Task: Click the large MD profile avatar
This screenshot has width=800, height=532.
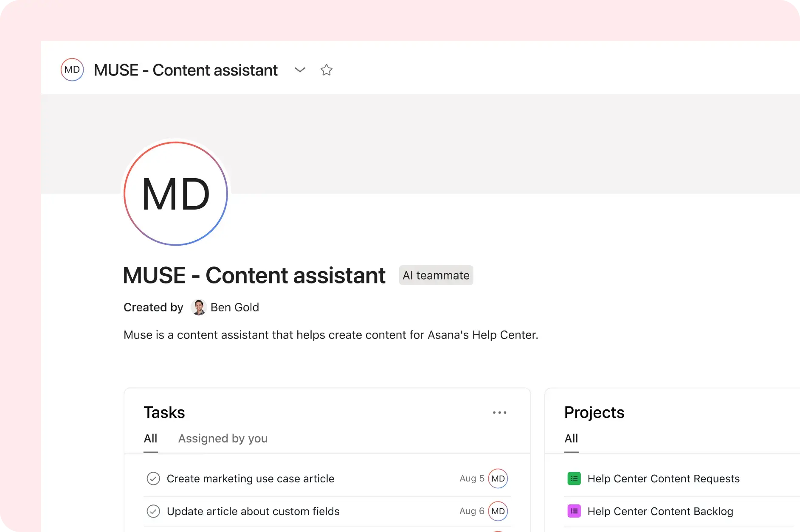Action: point(175,193)
